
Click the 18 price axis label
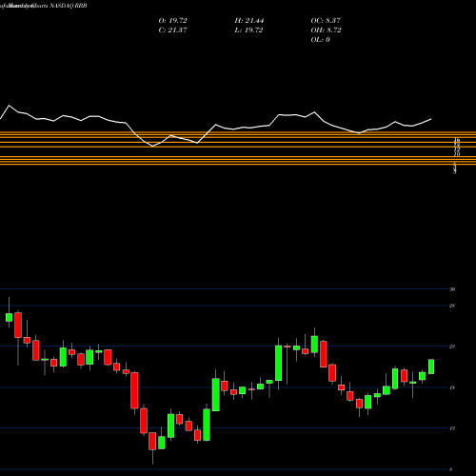tap(452, 387)
